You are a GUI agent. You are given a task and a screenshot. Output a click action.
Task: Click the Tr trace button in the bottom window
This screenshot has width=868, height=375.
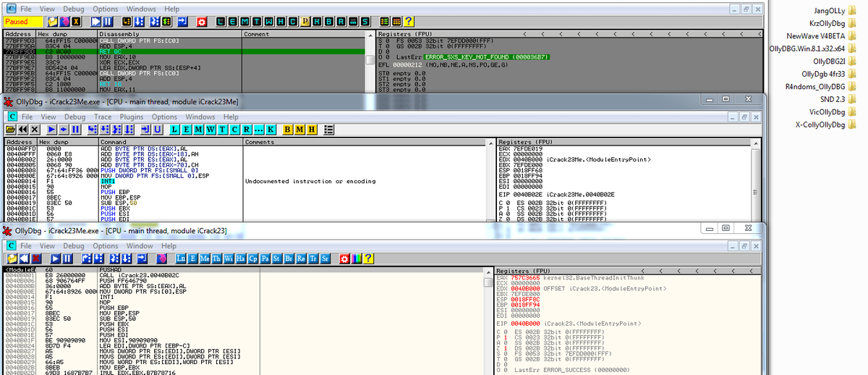tap(312, 258)
